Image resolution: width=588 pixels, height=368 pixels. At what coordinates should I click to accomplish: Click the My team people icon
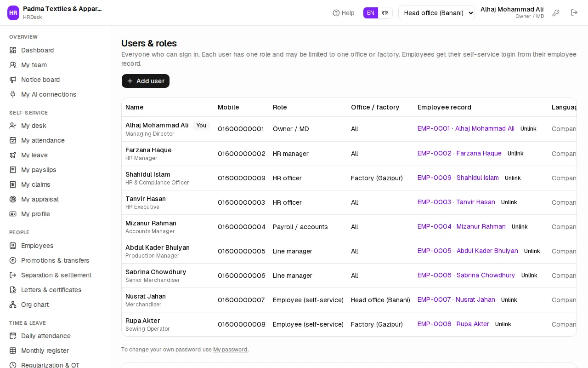(13, 65)
